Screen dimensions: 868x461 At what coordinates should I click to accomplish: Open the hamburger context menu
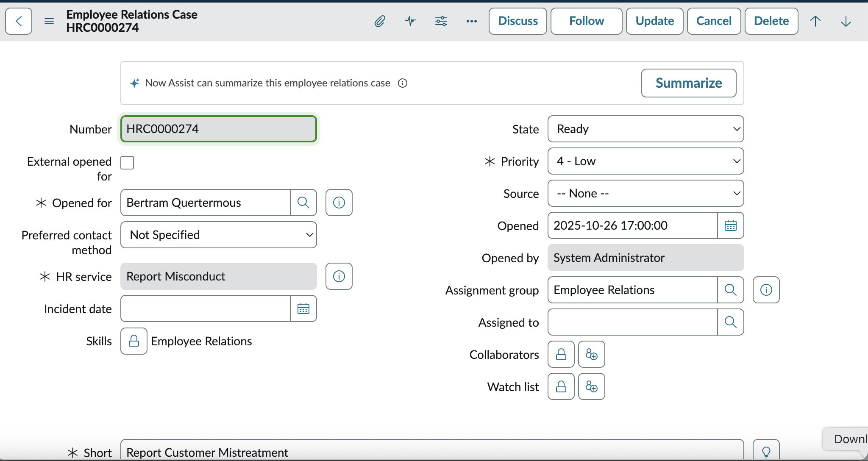pos(49,21)
